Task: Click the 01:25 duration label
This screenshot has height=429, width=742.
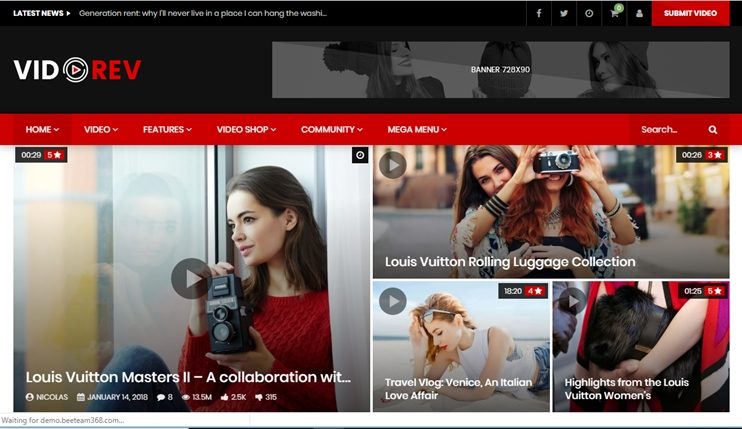Action: (692, 291)
